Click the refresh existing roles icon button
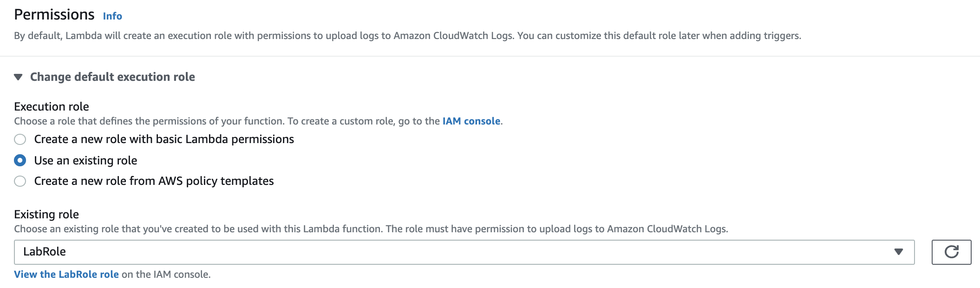 [951, 252]
